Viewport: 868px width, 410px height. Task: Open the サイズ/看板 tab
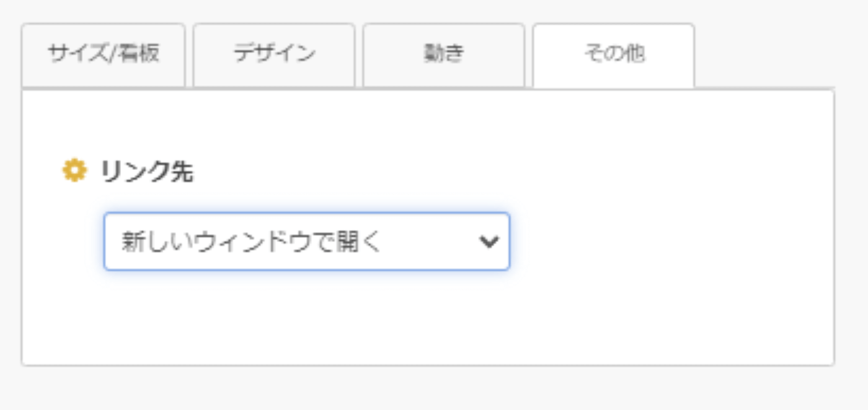point(104,55)
